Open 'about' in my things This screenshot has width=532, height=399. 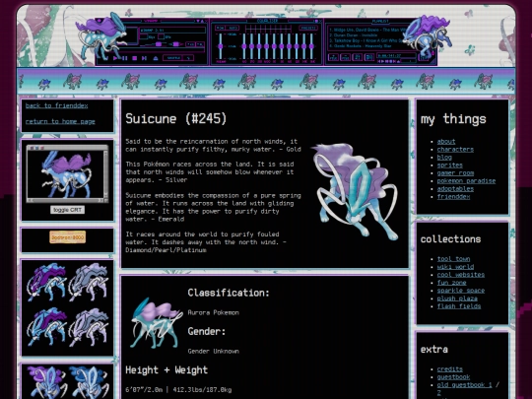[x=446, y=142]
